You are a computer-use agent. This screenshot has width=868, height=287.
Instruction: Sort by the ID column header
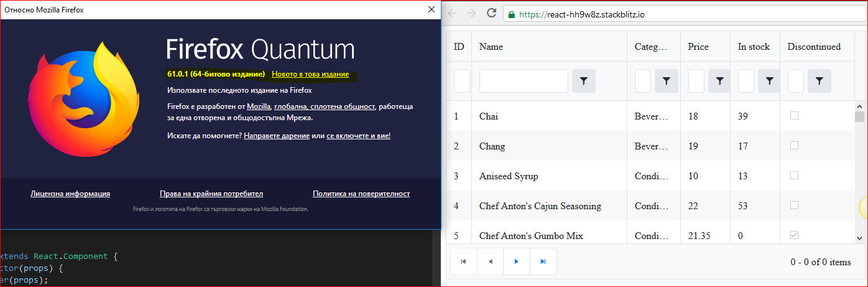tap(459, 47)
